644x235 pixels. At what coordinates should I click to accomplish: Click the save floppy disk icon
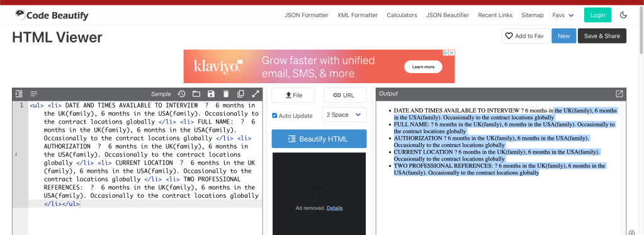point(211,94)
